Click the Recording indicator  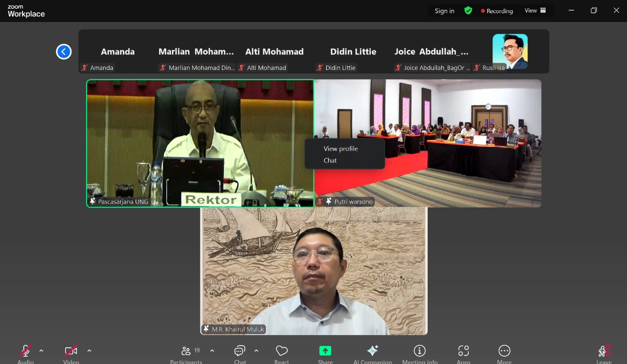[x=497, y=11]
